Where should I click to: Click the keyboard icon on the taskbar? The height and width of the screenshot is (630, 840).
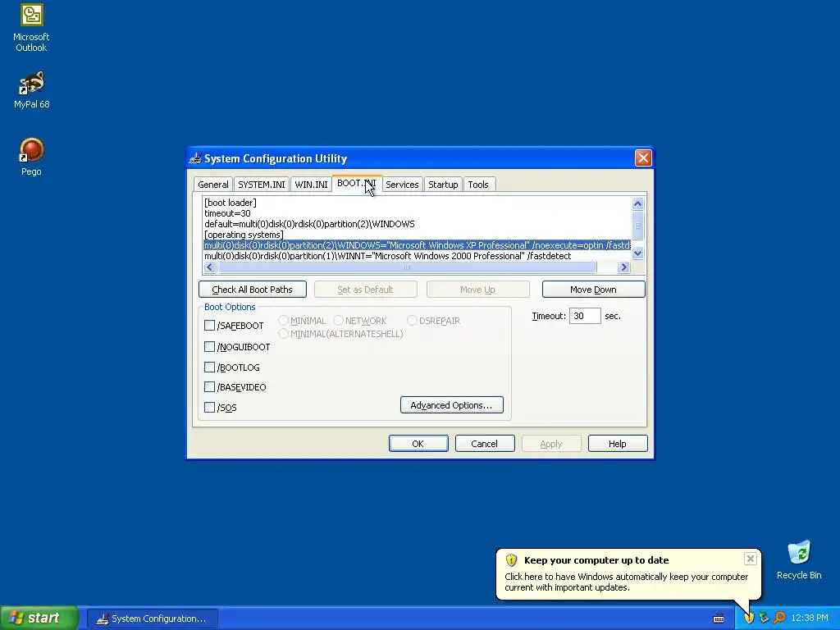719,619
